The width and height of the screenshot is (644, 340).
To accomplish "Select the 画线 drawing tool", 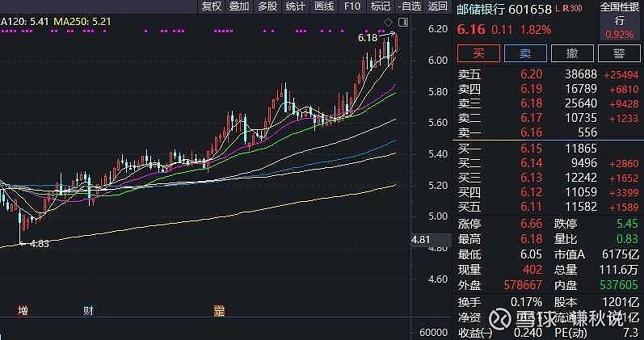I will coord(324,6).
